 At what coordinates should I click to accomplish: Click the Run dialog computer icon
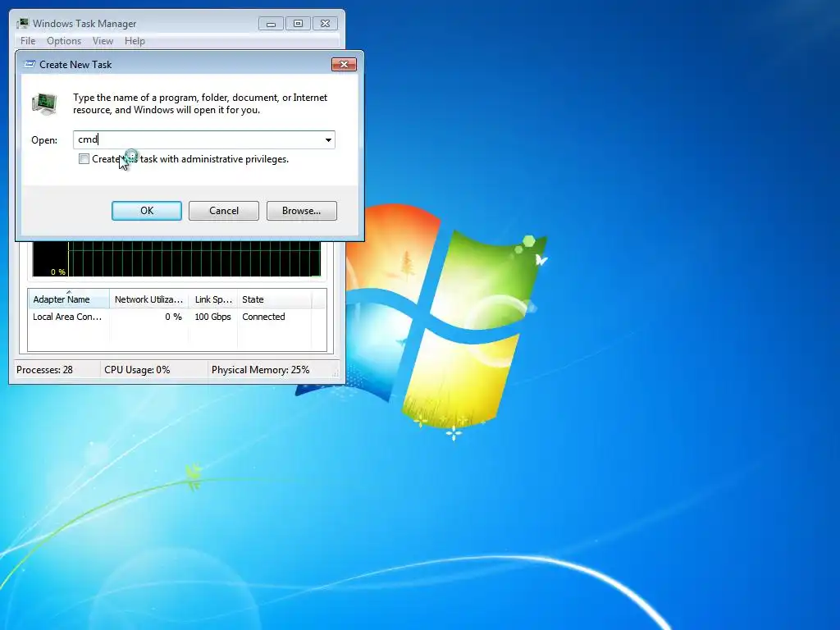44,103
